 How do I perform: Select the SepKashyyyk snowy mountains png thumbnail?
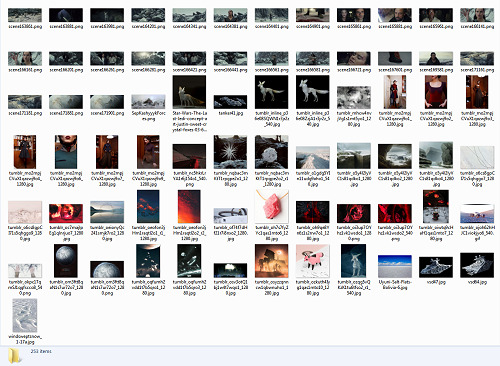coord(148,102)
